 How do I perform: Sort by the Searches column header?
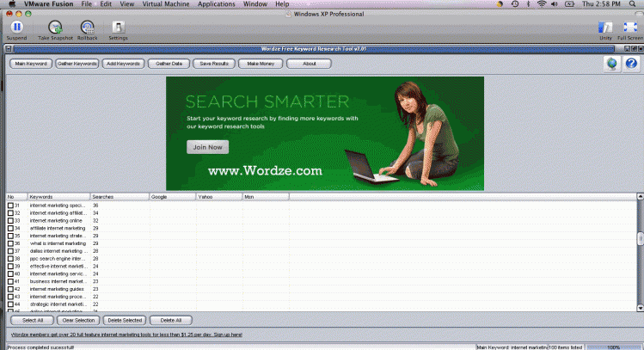pyautogui.click(x=120, y=197)
